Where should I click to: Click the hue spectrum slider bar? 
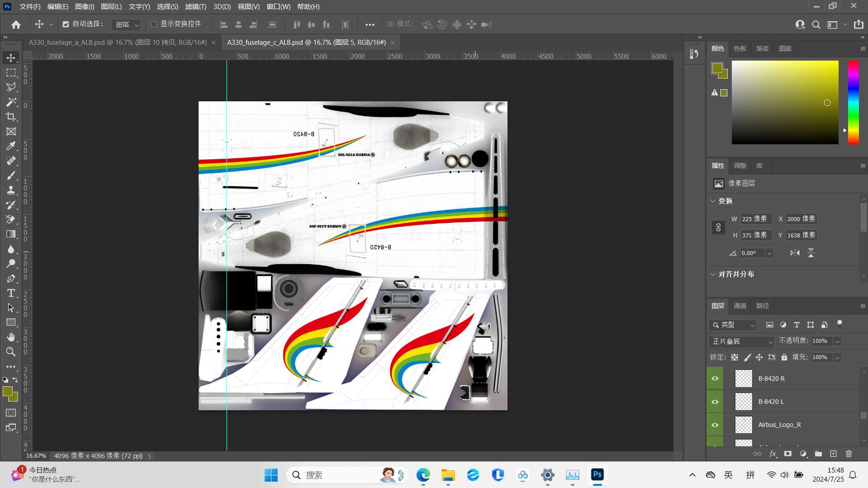click(x=853, y=102)
